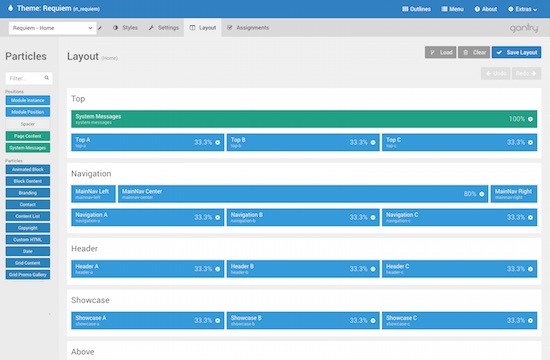Viewport: 550px width, 360px height.
Task: Select the Content List particle
Action: tap(28, 216)
